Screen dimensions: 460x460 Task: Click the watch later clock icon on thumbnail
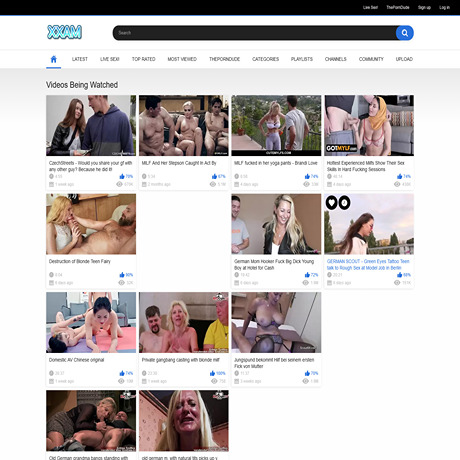tap(344, 202)
